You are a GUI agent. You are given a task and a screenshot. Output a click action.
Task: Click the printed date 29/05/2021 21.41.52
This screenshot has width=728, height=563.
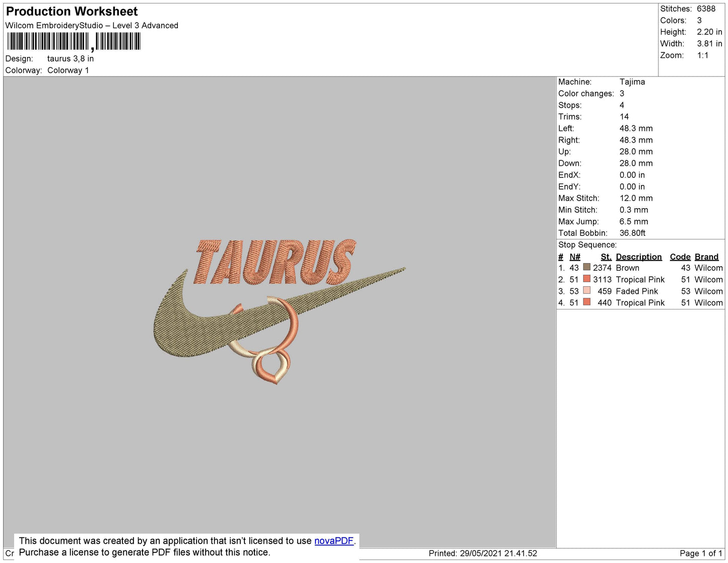click(x=498, y=553)
